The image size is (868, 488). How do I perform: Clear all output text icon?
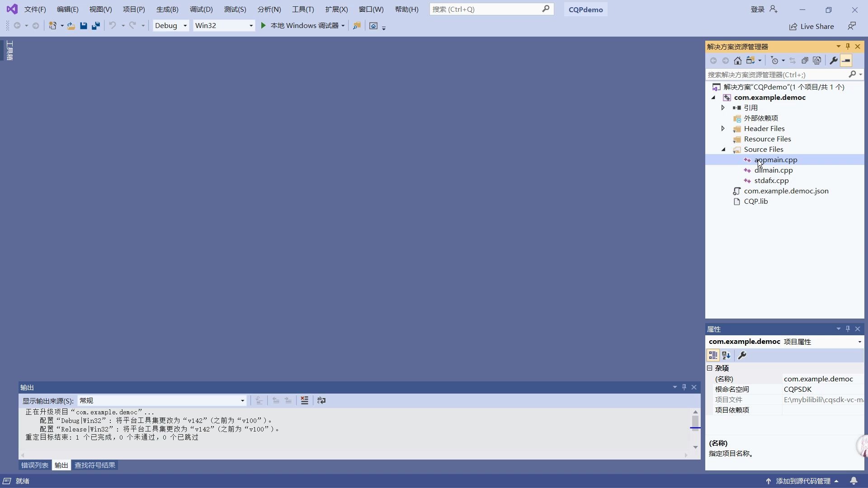coord(305,400)
